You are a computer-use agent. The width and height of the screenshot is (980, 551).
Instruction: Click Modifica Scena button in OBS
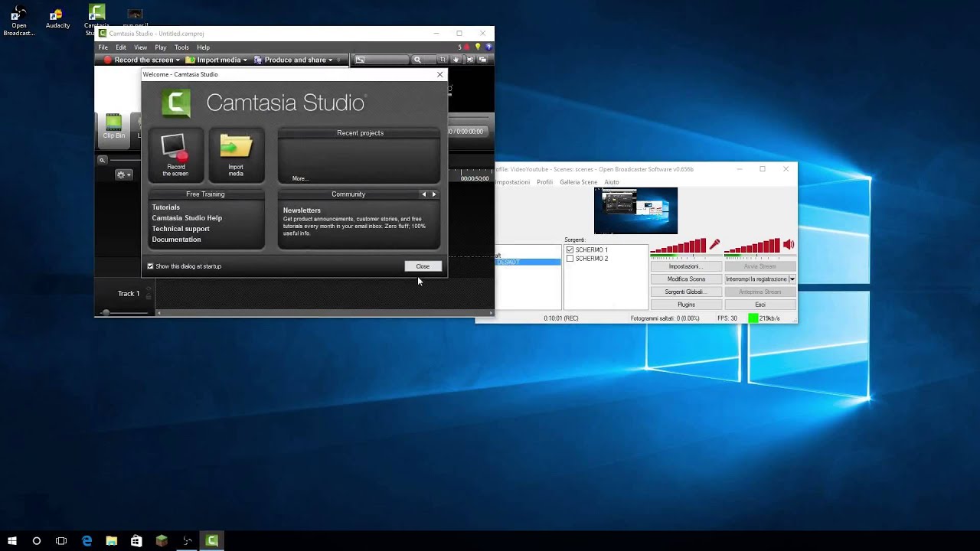click(x=686, y=279)
